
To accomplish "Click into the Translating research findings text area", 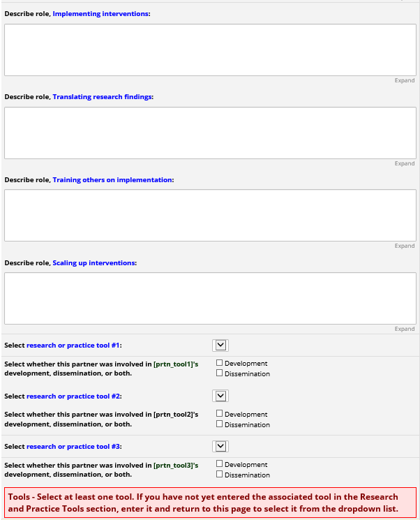I will pos(210,133).
